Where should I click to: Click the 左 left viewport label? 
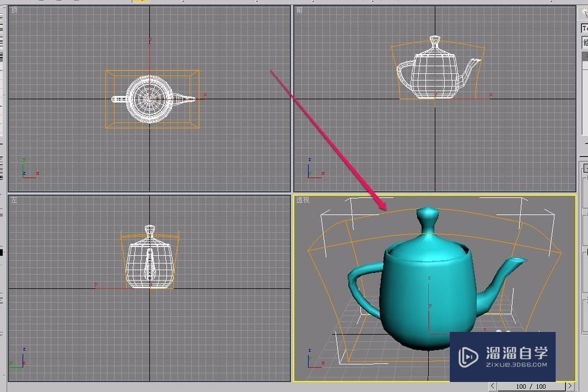tap(14, 200)
